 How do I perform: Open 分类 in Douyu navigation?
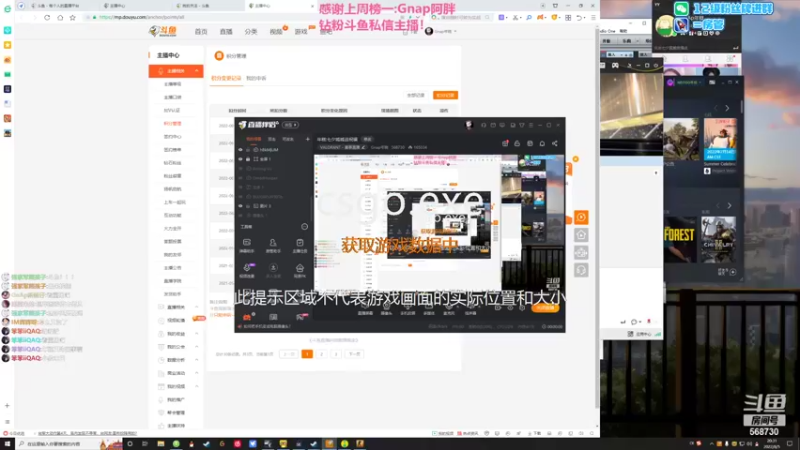point(251,32)
